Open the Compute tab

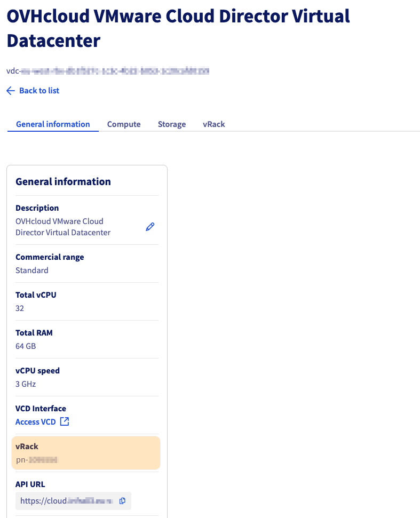point(124,124)
